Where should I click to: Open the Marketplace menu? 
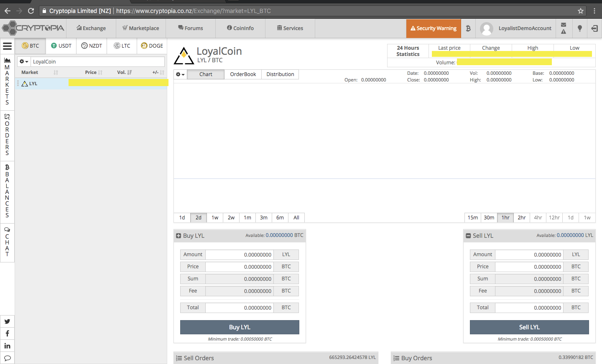pos(140,28)
